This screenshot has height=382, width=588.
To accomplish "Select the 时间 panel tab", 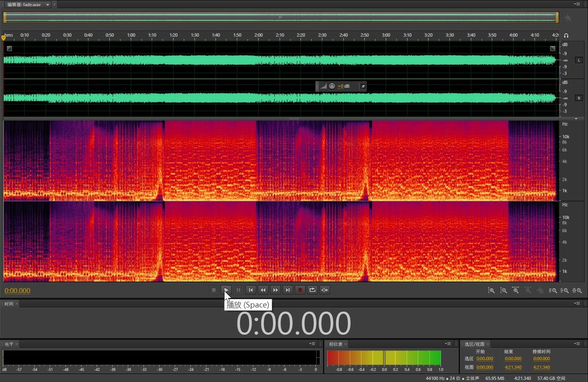I will pyautogui.click(x=9, y=304).
